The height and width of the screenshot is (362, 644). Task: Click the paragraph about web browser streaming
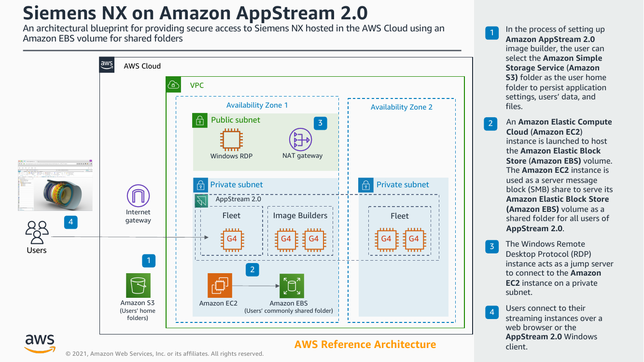pos(554,327)
